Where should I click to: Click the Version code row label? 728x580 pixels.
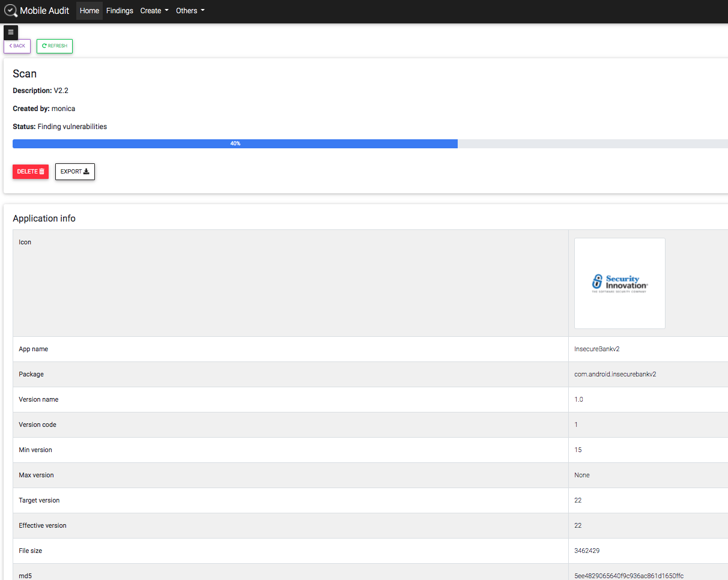(x=37, y=424)
